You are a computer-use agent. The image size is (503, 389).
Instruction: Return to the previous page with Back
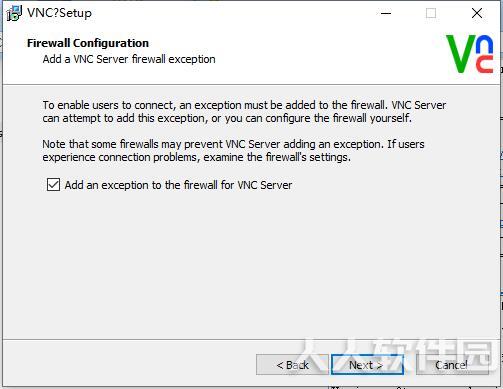point(292,365)
